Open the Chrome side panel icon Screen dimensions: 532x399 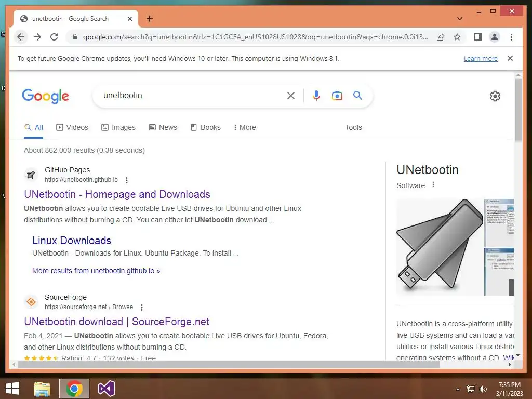coord(478,37)
